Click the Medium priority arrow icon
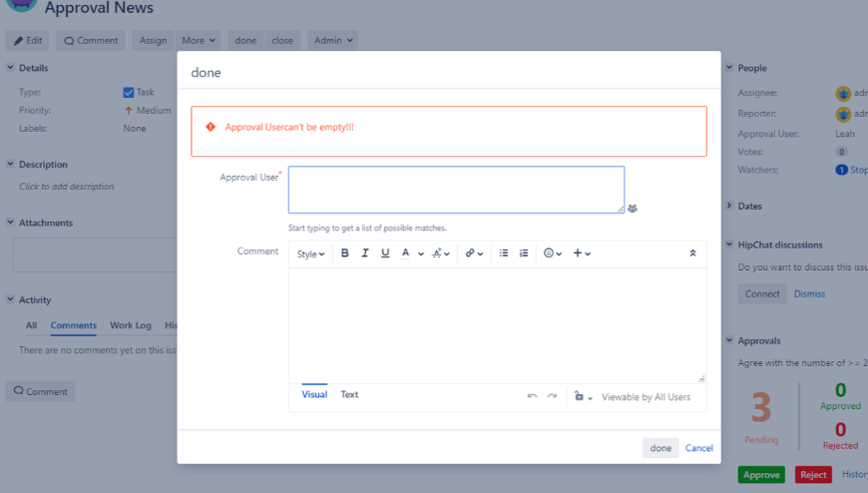 point(129,110)
